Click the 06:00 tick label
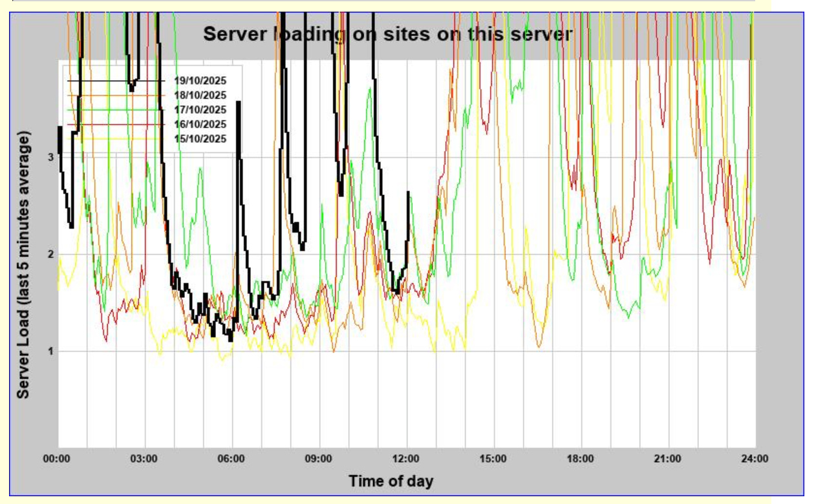Image resolution: width=816 pixels, height=504 pixels. (231, 459)
